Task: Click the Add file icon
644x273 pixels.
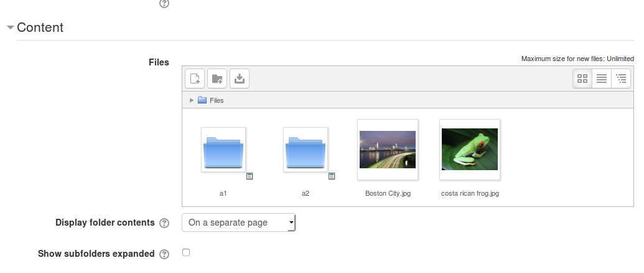Action: point(195,79)
